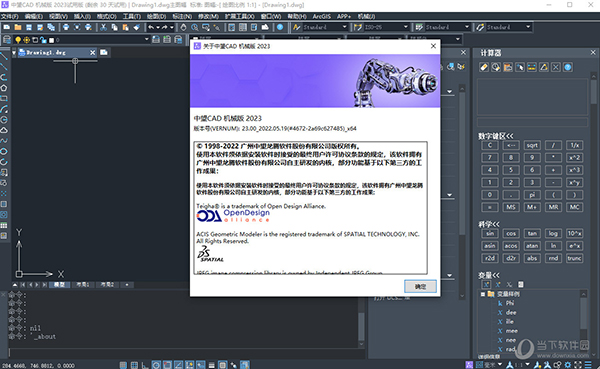Click the calculator Clear eraser icon
Viewport: 600px width, 369px height.
tap(484, 67)
